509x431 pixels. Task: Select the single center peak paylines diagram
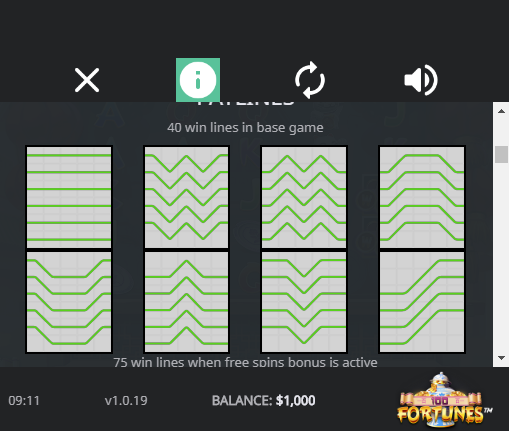click(x=186, y=302)
